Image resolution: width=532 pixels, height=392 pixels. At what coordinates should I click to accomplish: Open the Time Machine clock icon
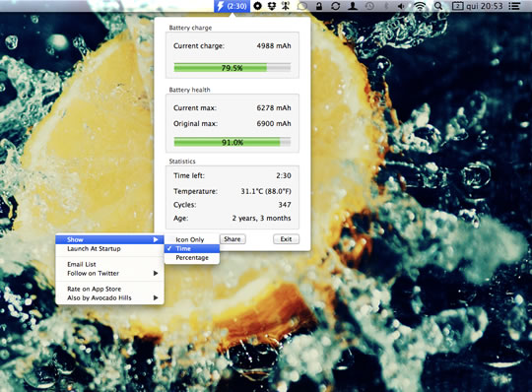click(x=369, y=6)
